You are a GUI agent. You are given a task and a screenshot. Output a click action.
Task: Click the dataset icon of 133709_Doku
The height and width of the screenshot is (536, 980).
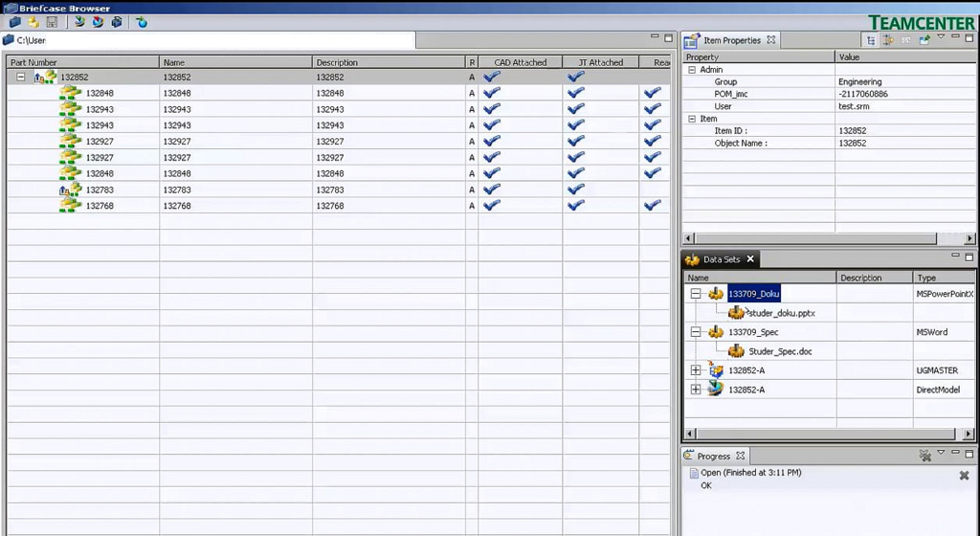click(x=716, y=294)
